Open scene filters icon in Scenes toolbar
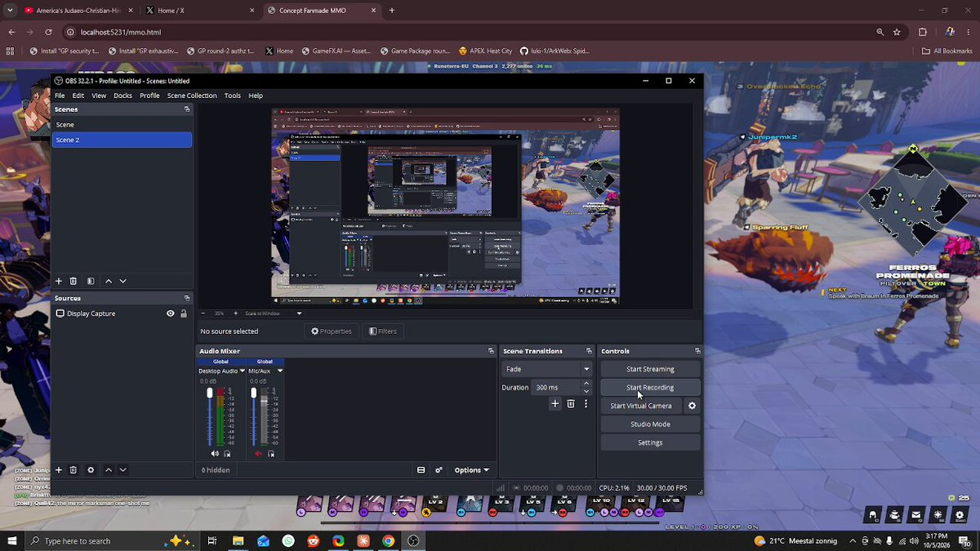Image resolution: width=980 pixels, height=551 pixels. tap(91, 281)
